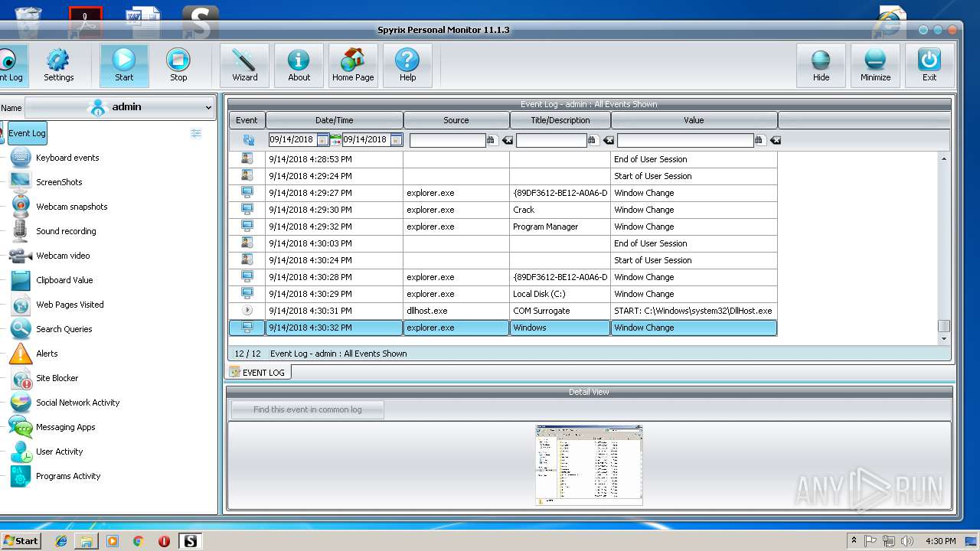Open Help

407,65
